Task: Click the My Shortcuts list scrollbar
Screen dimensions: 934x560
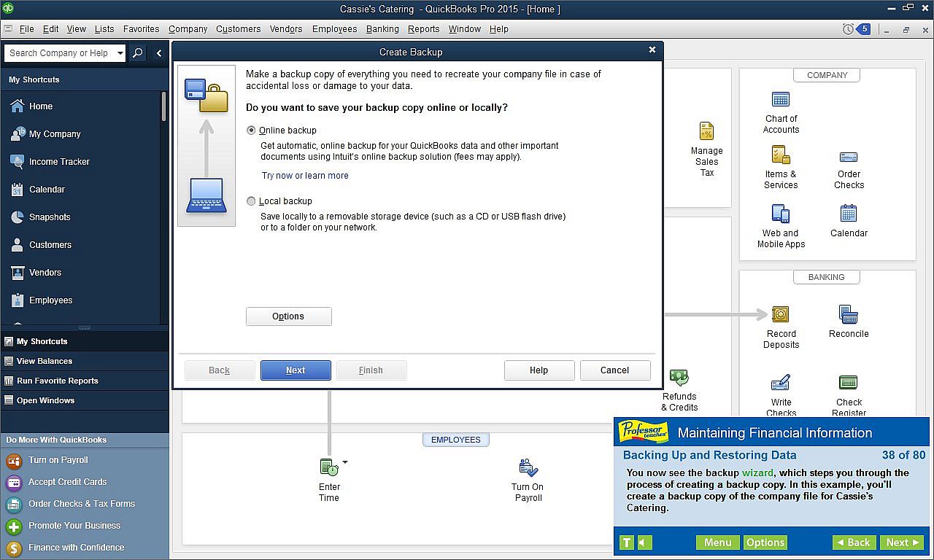Action: pyautogui.click(x=163, y=106)
